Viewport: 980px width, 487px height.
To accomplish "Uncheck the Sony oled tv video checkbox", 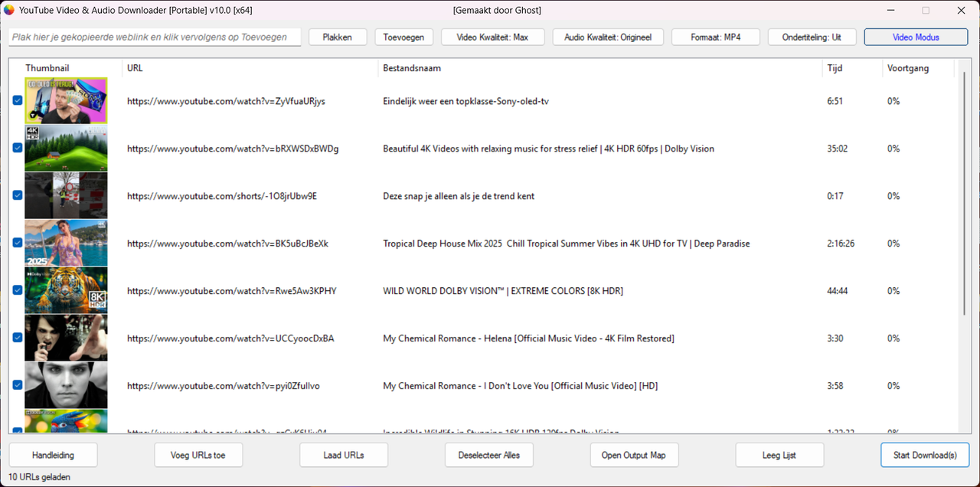I will [x=18, y=100].
